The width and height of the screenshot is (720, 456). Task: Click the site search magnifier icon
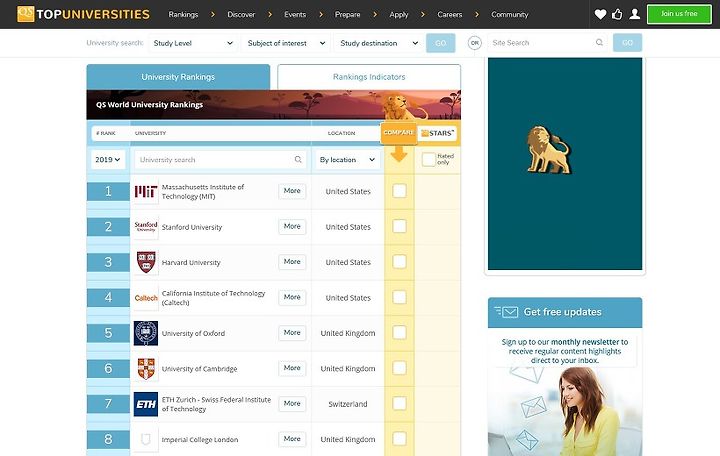pos(599,43)
